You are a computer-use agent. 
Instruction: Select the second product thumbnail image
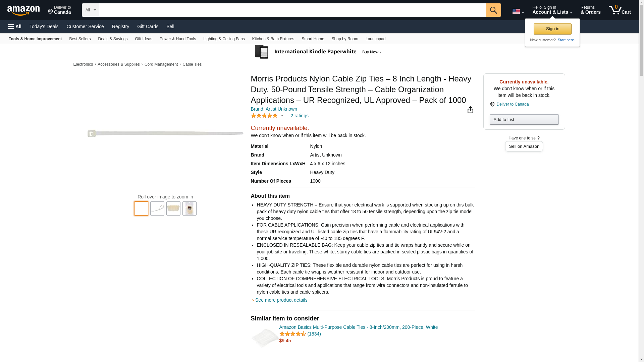[x=157, y=208]
